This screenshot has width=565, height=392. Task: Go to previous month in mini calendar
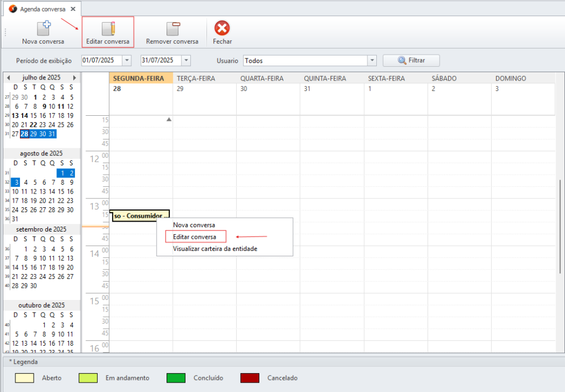(8, 78)
